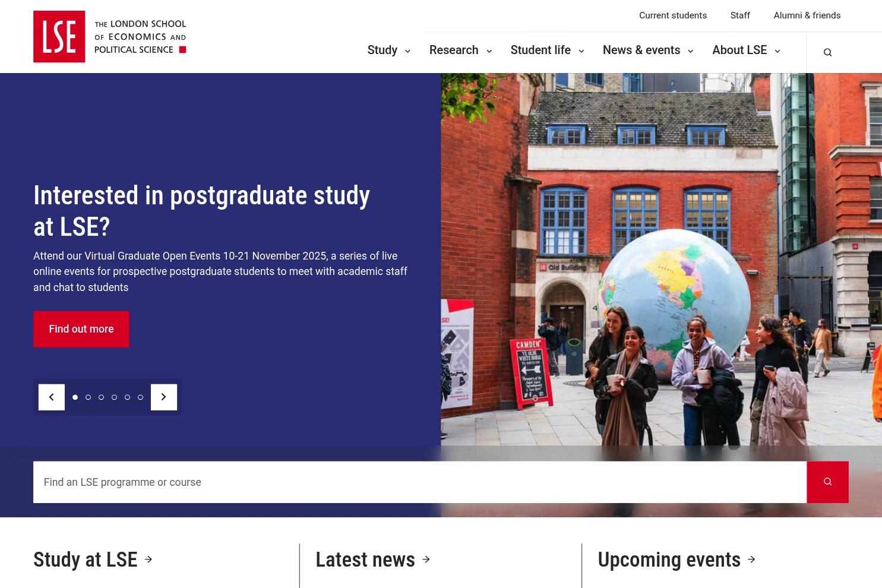This screenshot has width=882, height=588.
Task: Open the Staff link
Action: [x=740, y=15]
